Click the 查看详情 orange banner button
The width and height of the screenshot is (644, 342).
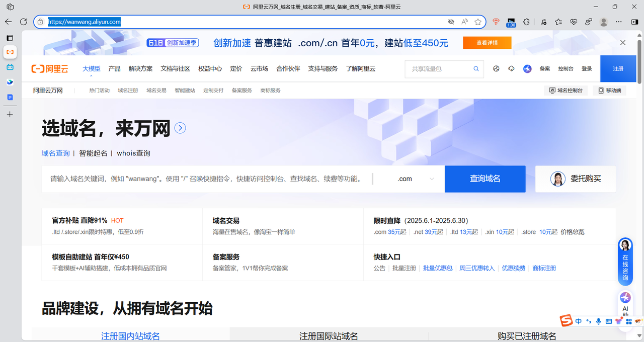tap(487, 43)
